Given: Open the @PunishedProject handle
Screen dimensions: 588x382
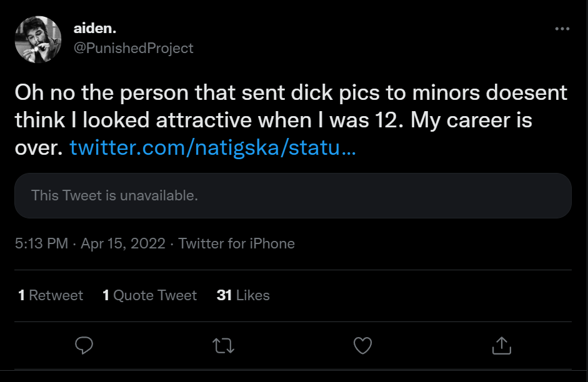Looking at the screenshot, I should pyautogui.click(x=134, y=48).
